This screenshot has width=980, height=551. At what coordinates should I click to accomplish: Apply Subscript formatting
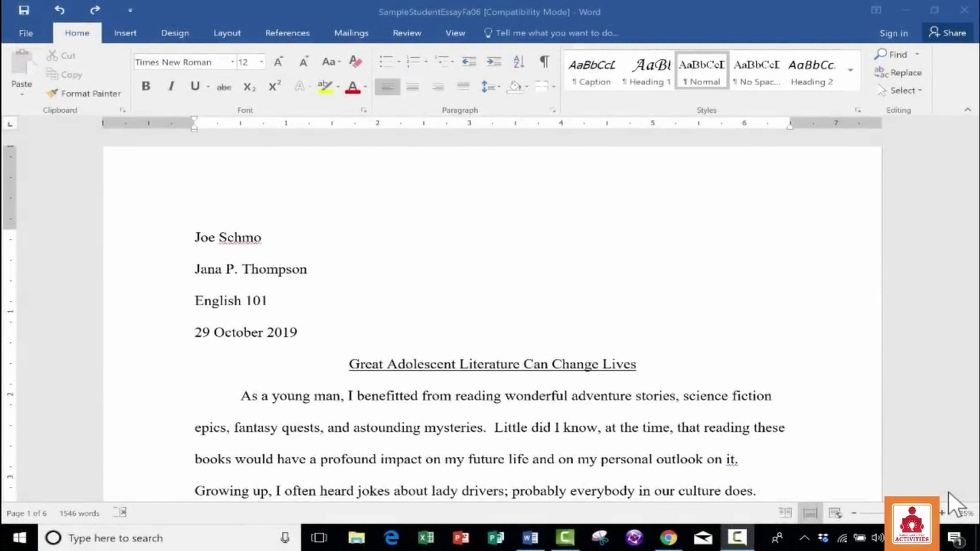(x=249, y=87)
